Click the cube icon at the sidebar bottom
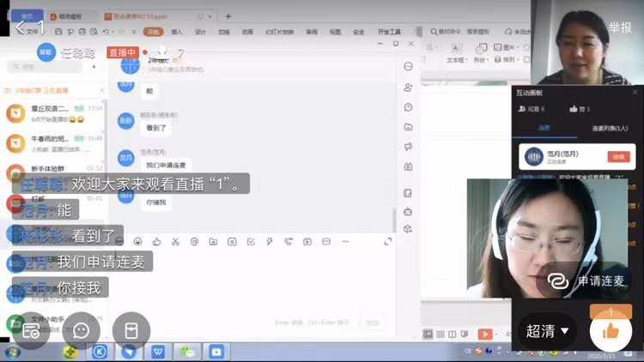The image size is (644, 362). tap(408, 229)
